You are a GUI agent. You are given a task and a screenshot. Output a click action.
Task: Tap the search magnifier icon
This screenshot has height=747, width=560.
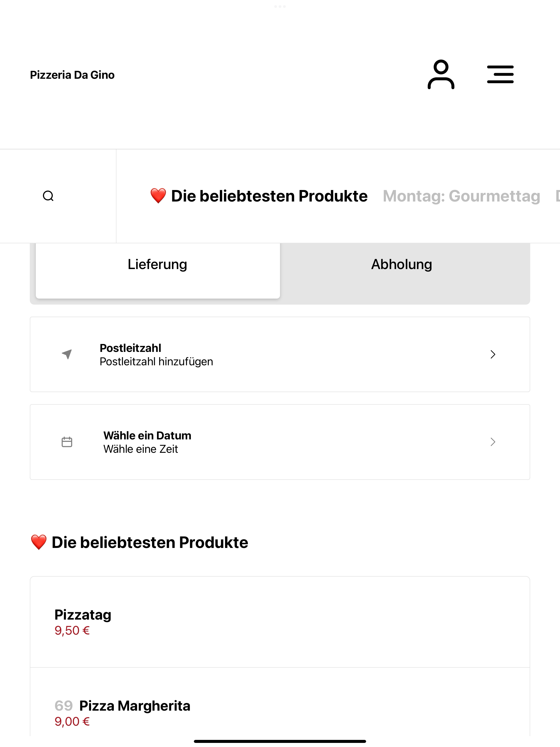pyautogui.click(x=48, y=196)
